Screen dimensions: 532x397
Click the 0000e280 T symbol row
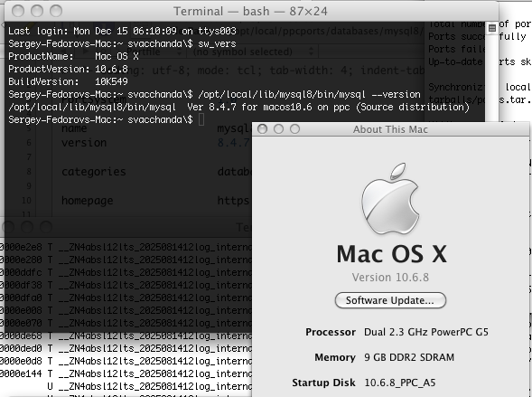[x=126, y=260]
